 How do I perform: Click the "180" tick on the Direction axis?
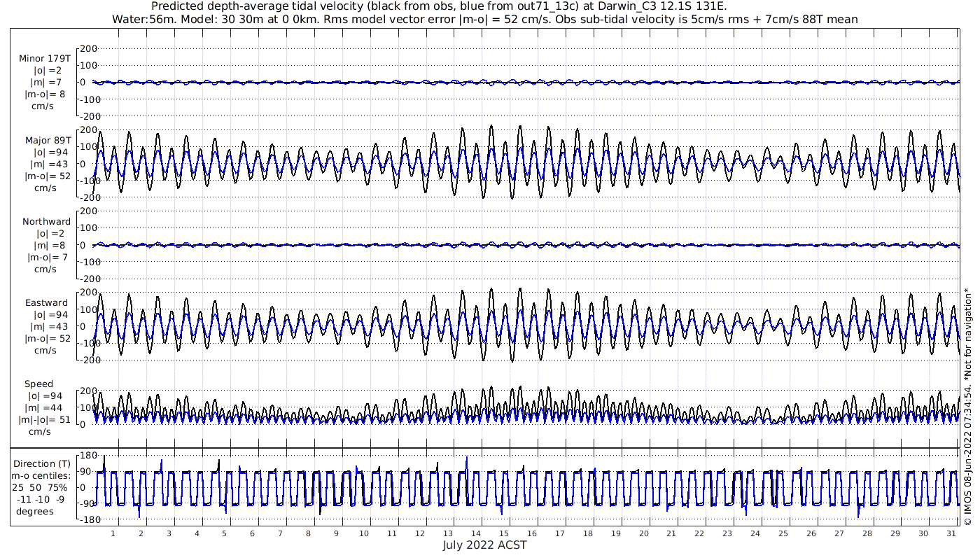coord(87,457)
